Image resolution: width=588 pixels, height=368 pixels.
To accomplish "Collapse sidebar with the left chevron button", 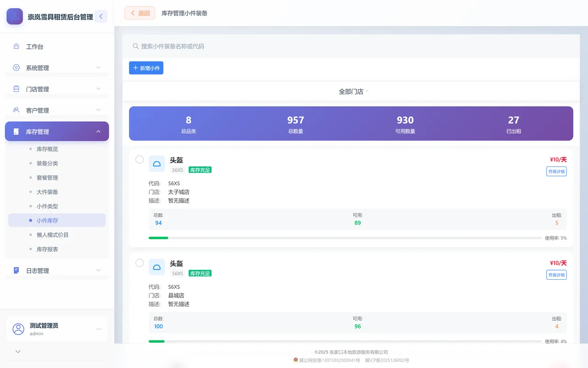I will 101,17.
